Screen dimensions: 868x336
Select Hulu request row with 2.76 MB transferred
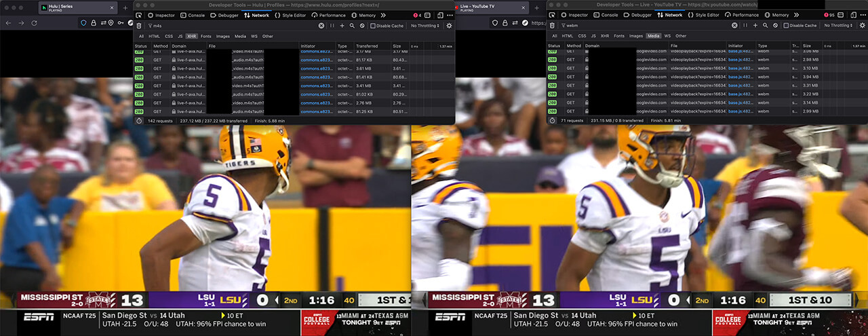pos(293,102)
